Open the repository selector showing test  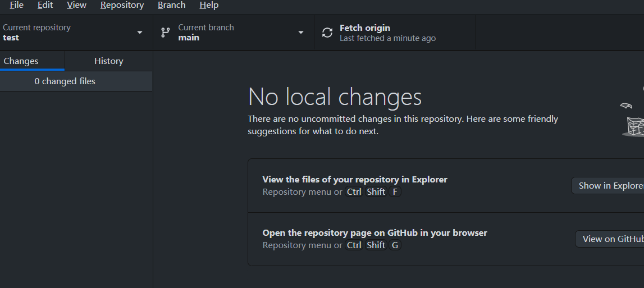tap(76, 33)
